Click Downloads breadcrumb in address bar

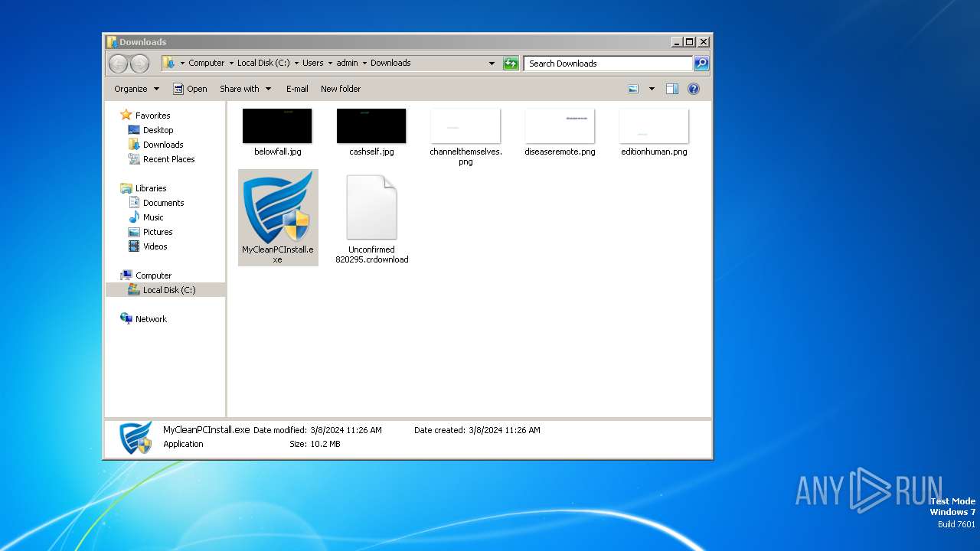[390, 64]
